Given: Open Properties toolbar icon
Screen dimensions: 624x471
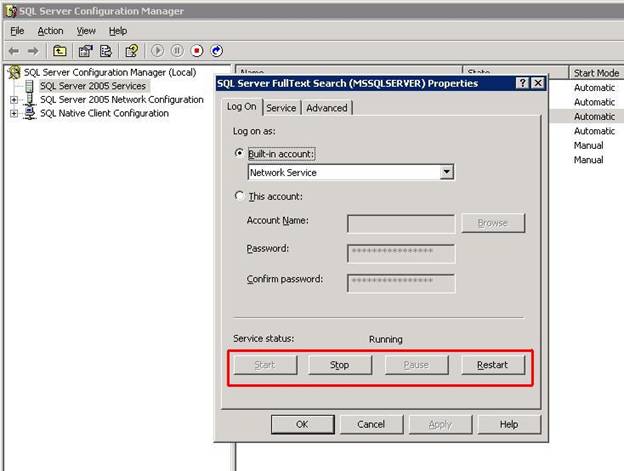Looking at the screenshot, I should point(85,51).
